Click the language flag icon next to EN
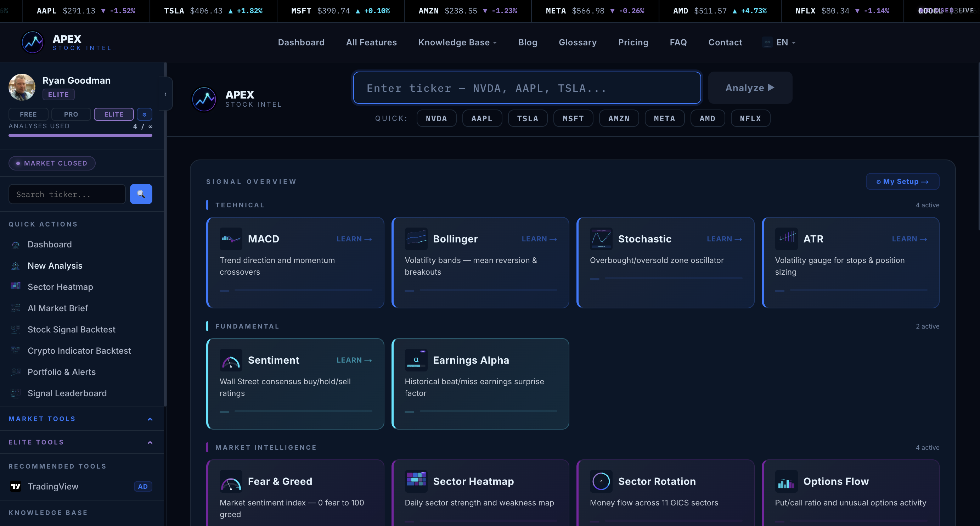The height and width of the screenshot is (526, 980). click(767, 42)
